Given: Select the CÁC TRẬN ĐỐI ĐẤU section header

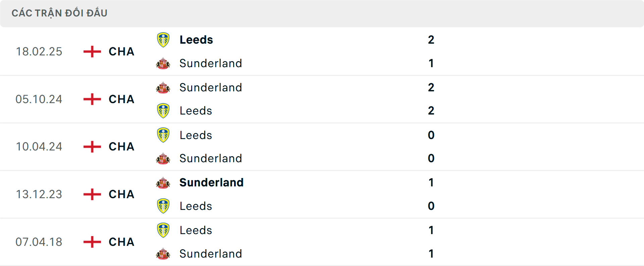Looking at the screenshot, I should tap(60, 13).
